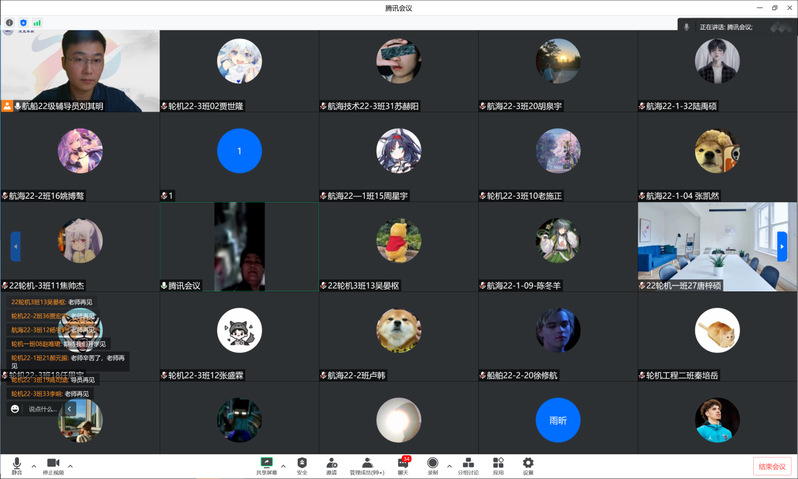Click the 邀请 invite icon
The height and width of the screenshot is (479, 798).
pos(331,465)
